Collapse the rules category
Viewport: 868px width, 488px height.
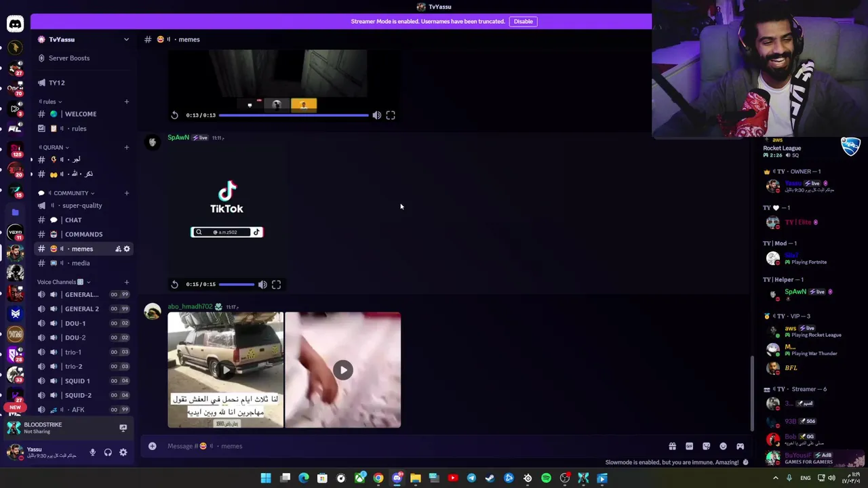(x=51, y=102)
